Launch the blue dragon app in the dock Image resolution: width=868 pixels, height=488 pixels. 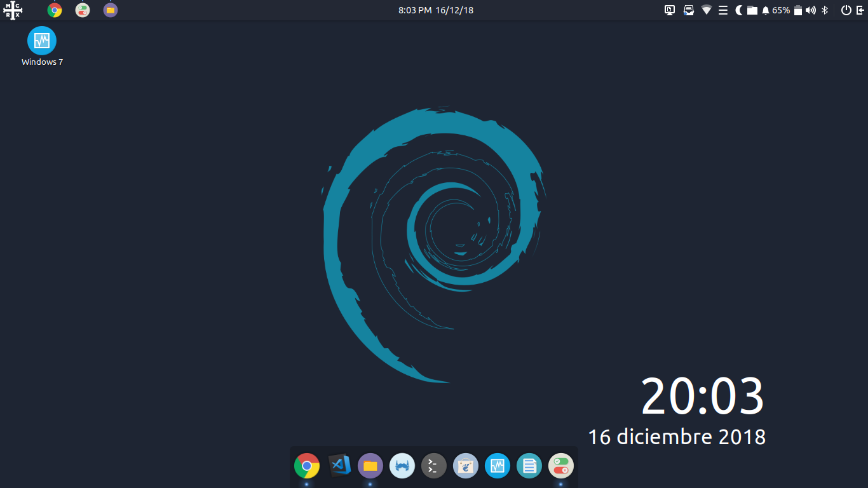[x=402, y=466]
